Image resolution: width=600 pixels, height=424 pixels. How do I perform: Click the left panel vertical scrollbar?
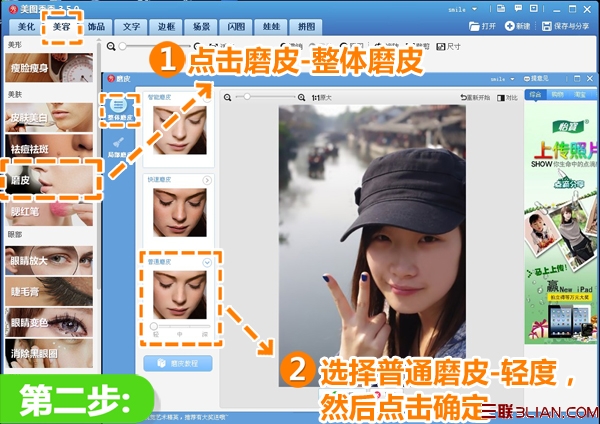point(98,165)
